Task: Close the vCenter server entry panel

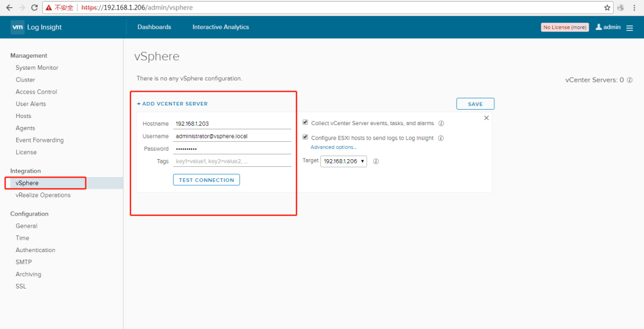Action: tap(487, 118)
